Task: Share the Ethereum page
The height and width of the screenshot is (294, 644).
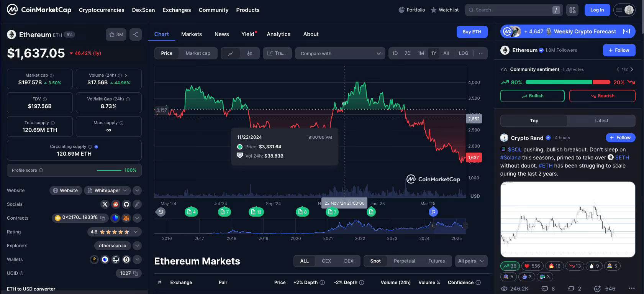Action: pos(136,34)
